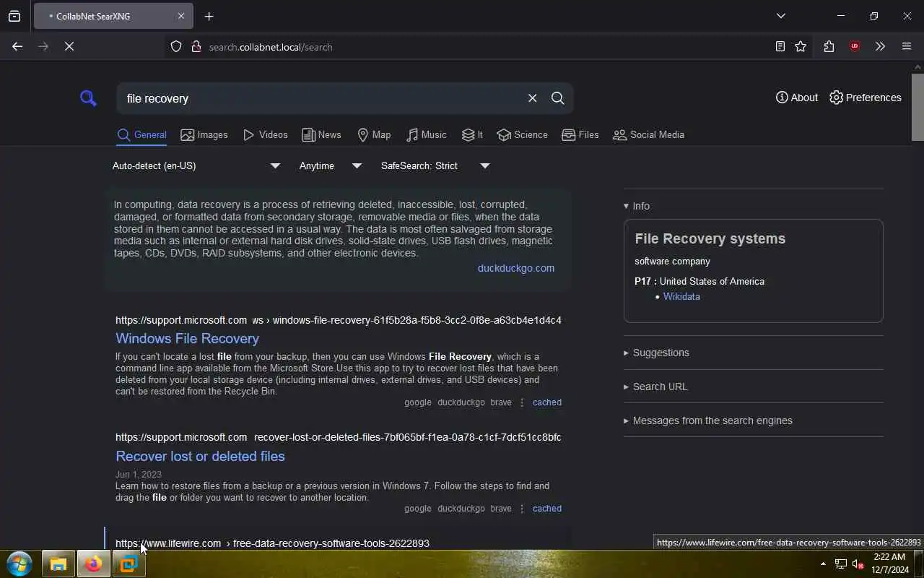
Task: Switch to the Map tab
Action: tap(374, 135)
